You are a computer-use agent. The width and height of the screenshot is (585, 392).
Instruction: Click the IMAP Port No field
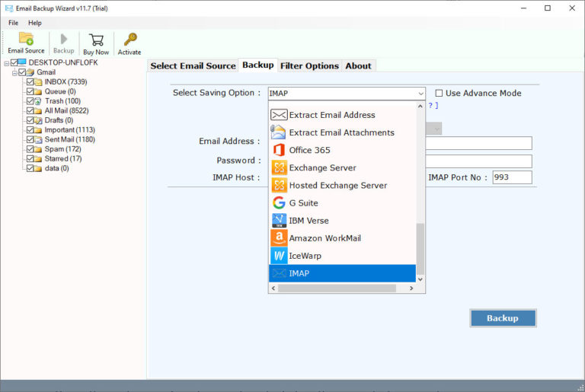[512, 177]
